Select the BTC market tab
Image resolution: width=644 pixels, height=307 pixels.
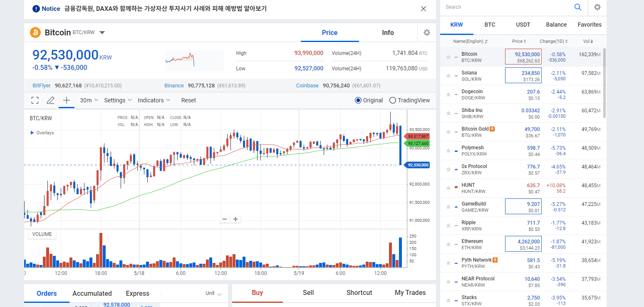point(490,25)
